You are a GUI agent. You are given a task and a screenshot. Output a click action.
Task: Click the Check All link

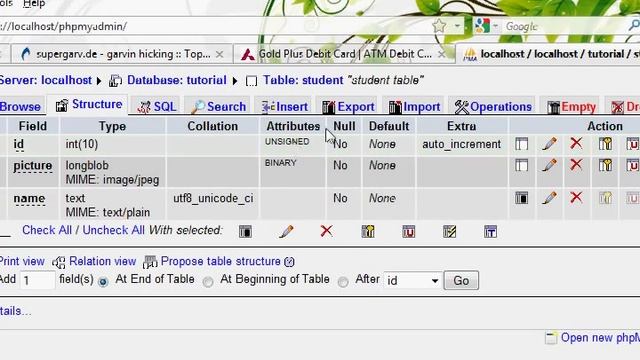point(47,230)
